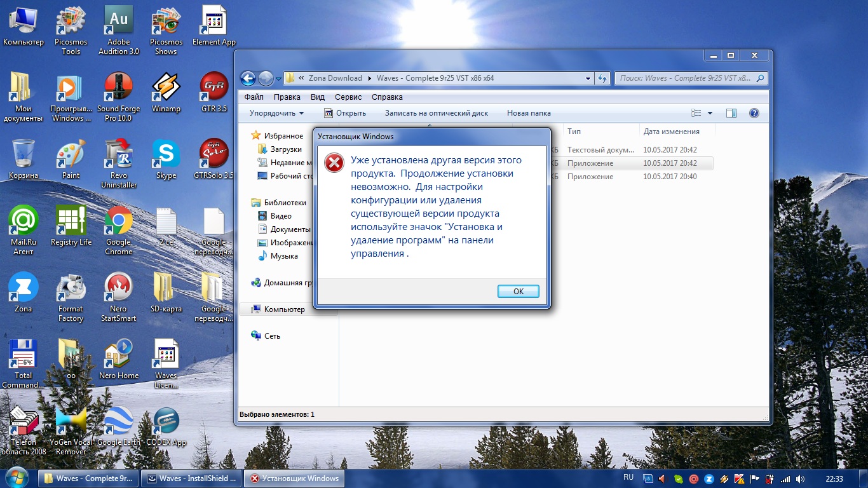Select the Adobe Audition 3.0 desktop icon
The image size is (868, 488).
(x=119, y=32)
